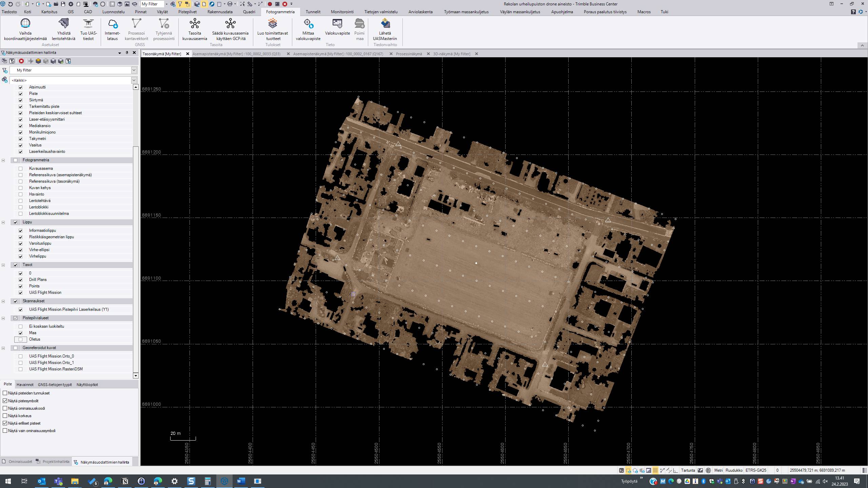The width and height of the screenshot is (868, 488).
Task: Toggle the Fotogrammetria group checkbox
Action: 15,160
